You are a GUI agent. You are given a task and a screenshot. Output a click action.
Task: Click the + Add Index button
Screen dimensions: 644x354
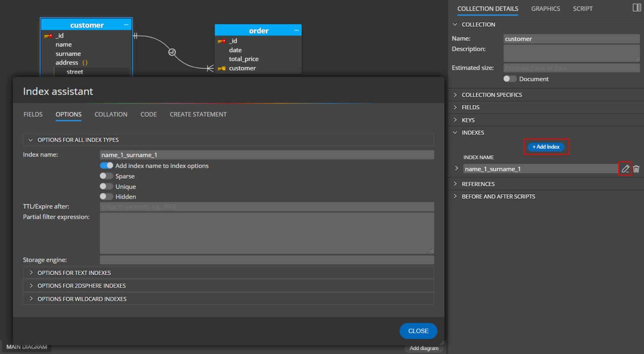tap(546, 147)
